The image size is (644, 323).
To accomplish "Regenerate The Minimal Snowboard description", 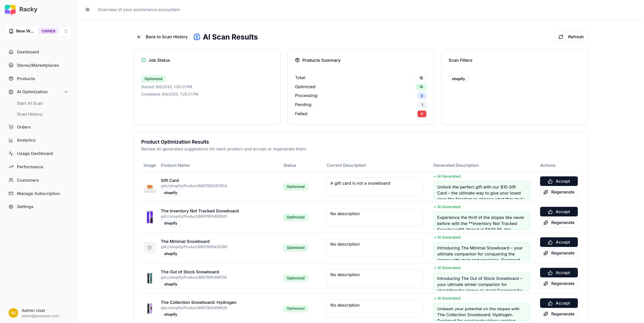I will [558, 253].
